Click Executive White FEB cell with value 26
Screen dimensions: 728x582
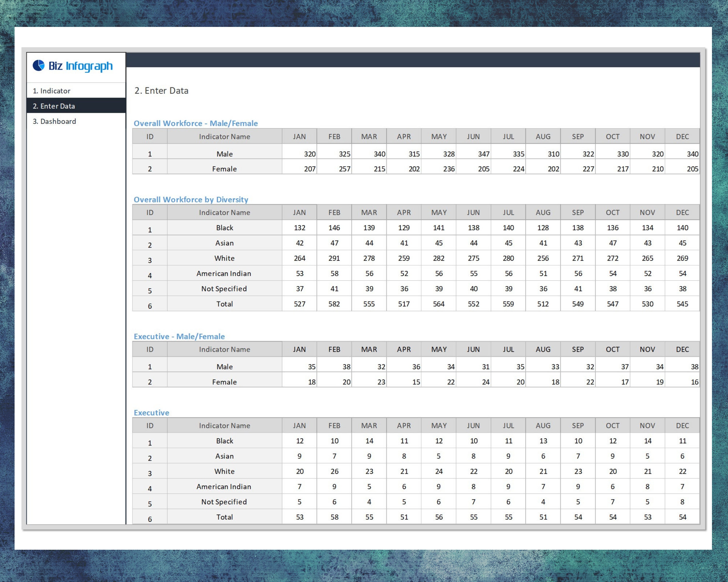tap(334, 471)
